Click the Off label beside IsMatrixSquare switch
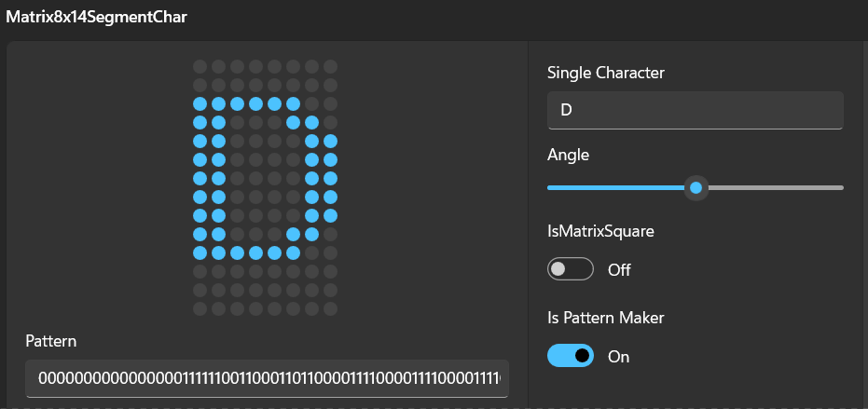 pos(619,270)
